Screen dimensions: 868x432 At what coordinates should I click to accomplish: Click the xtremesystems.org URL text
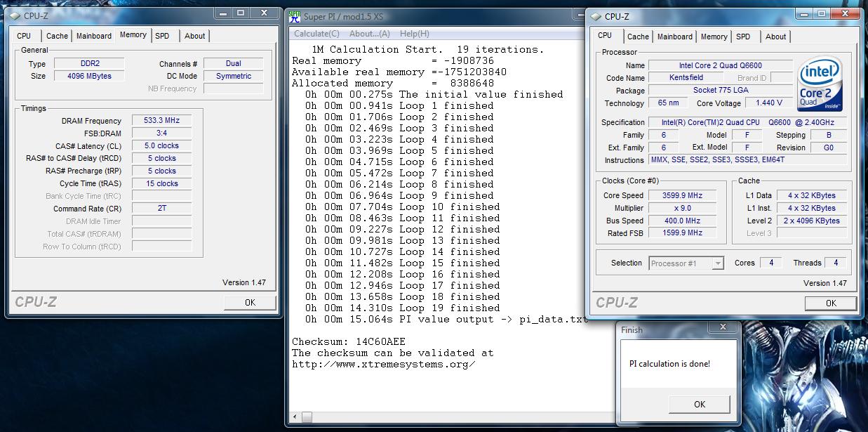click(384, 364)
